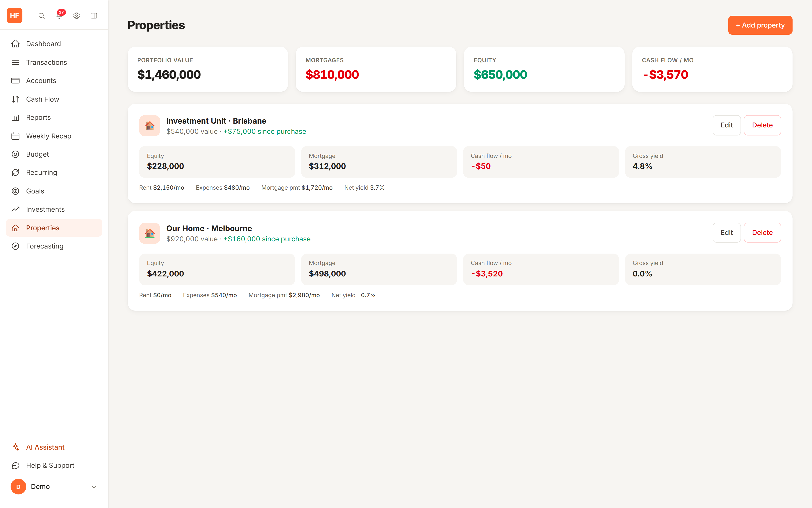Click the Properties home icon in sidebar
The image size is (812, 508).
tap(15, 228)
